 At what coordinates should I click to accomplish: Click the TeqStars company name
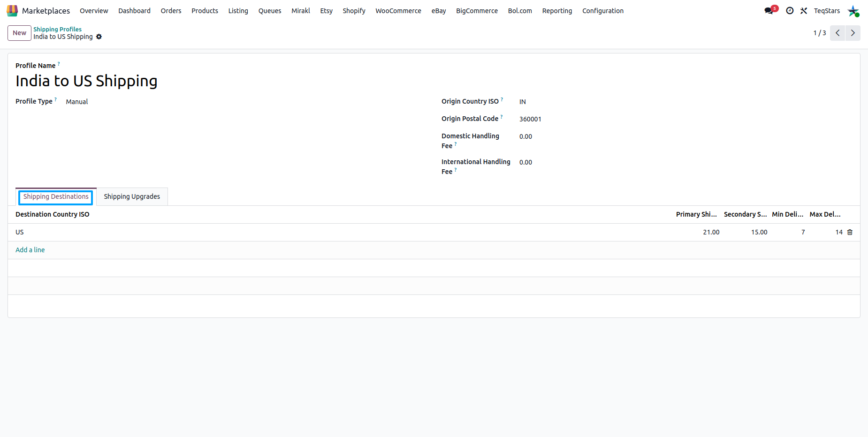coord(827,11)
